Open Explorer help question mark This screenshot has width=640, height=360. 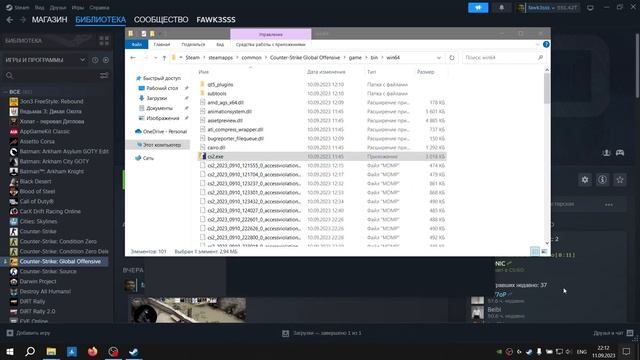coord(546,44)
